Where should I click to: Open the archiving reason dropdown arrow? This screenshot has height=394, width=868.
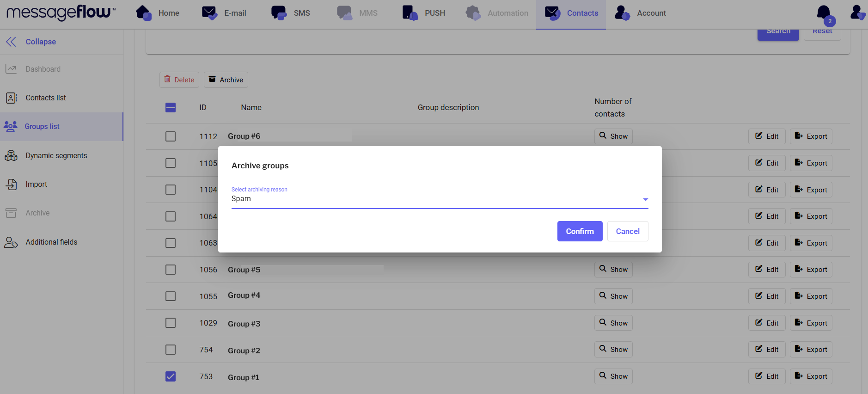pos(645,199)
